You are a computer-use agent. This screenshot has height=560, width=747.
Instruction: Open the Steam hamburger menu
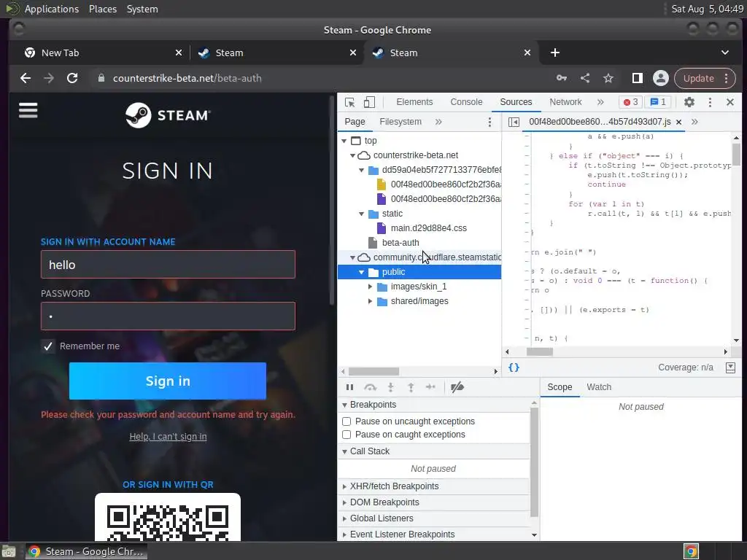pos(28,111)
